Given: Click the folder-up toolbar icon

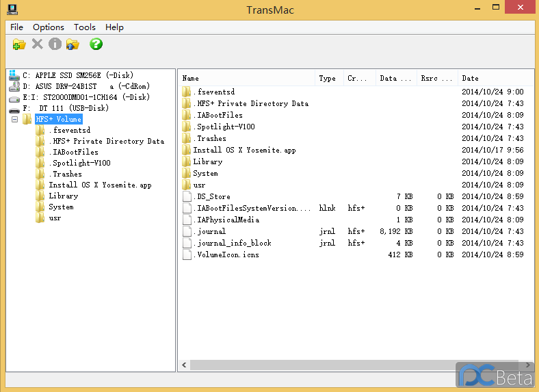Looking at the screenshot, I should (73, 44).
